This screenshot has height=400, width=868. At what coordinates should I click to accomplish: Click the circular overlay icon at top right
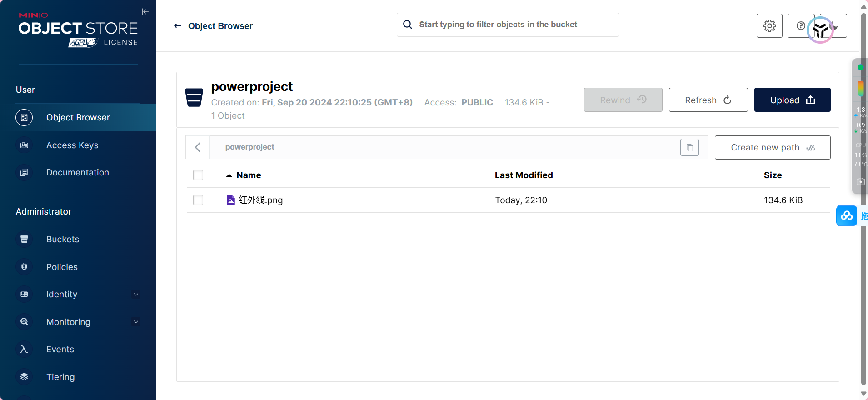[820, 30]
